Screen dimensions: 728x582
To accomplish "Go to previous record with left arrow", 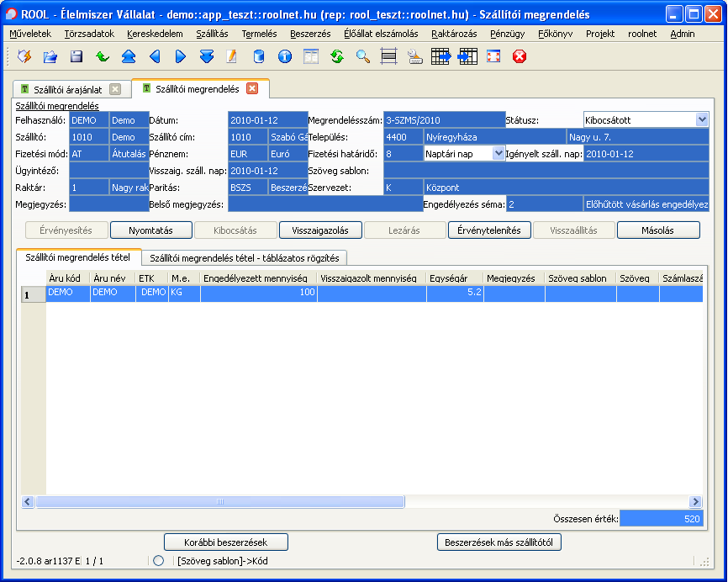I will (155, 56).
